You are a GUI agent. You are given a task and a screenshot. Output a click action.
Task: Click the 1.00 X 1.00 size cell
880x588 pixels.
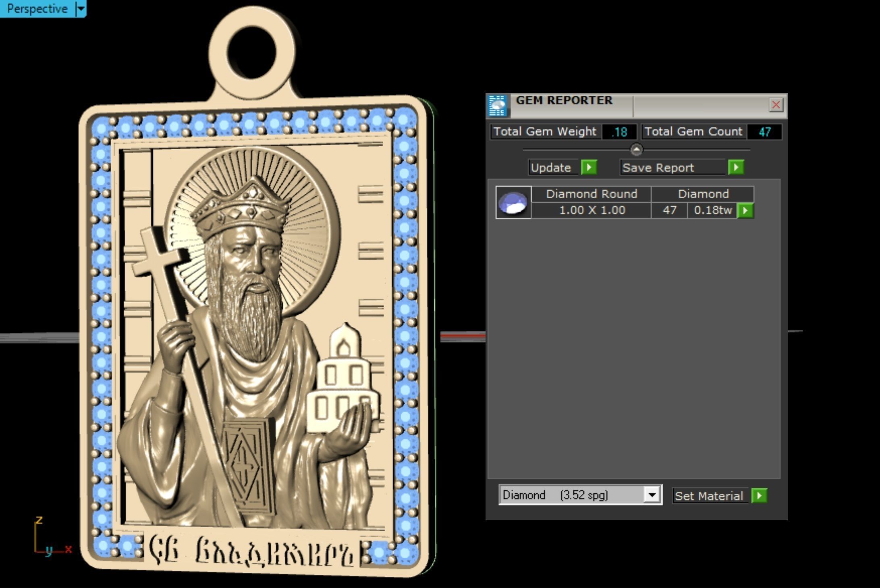[592, 210]
